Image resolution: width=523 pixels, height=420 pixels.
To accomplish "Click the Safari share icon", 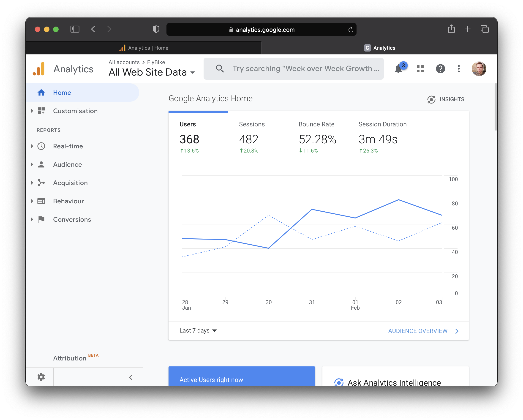I will click(x=451, y=29).
